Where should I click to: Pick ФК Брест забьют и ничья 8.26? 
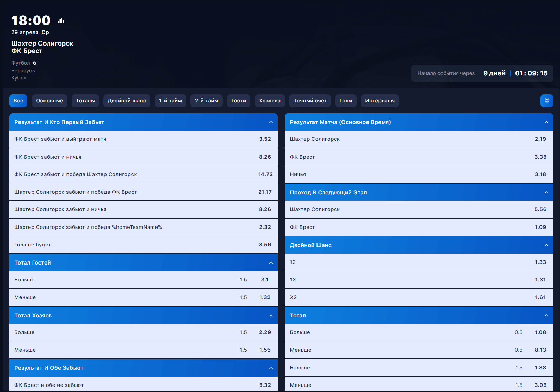[x=144, y=157]
